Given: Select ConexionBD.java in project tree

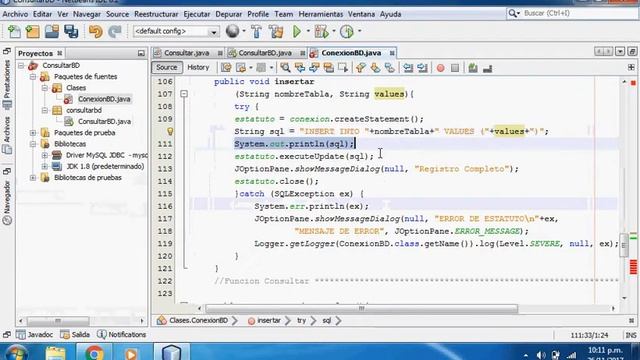Looking at the screenshot, I should click(104, 99).
